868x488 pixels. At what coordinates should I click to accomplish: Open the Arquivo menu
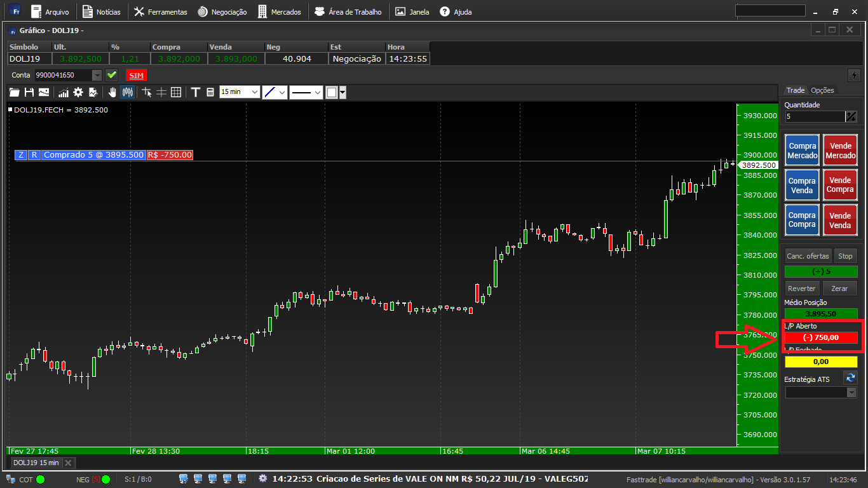pyautogui.click(x=50, y=11)
